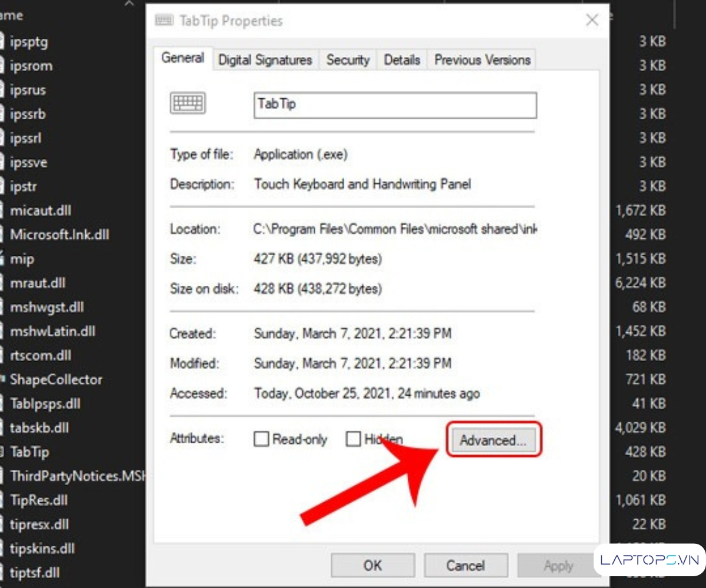Click the TabTip file name field

[395, 105]
